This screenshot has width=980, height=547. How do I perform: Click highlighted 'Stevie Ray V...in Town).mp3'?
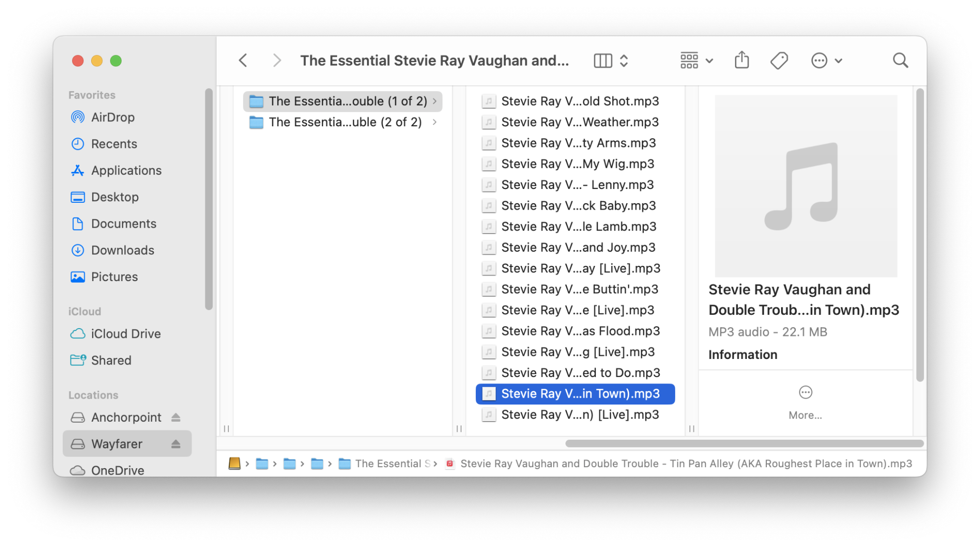[x=575, y=394]
